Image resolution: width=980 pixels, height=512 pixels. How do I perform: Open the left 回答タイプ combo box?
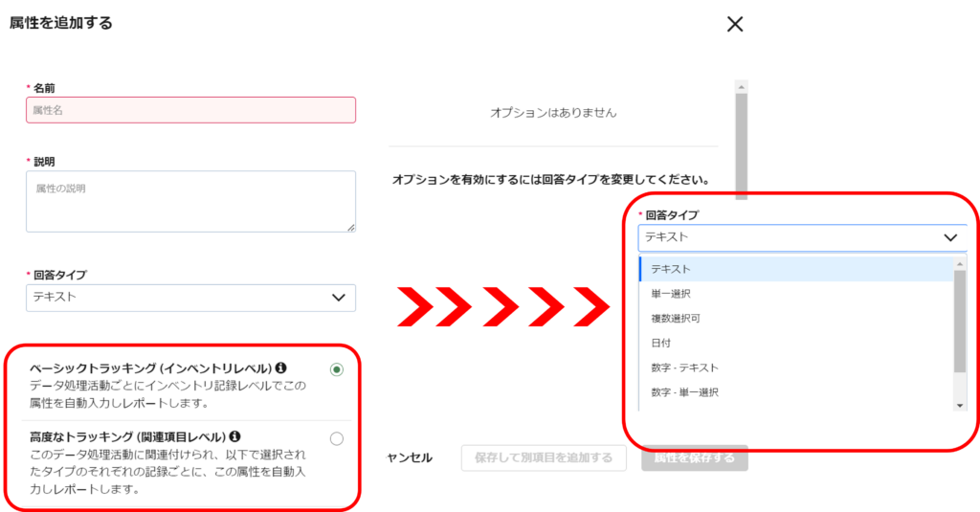[190, 298]
